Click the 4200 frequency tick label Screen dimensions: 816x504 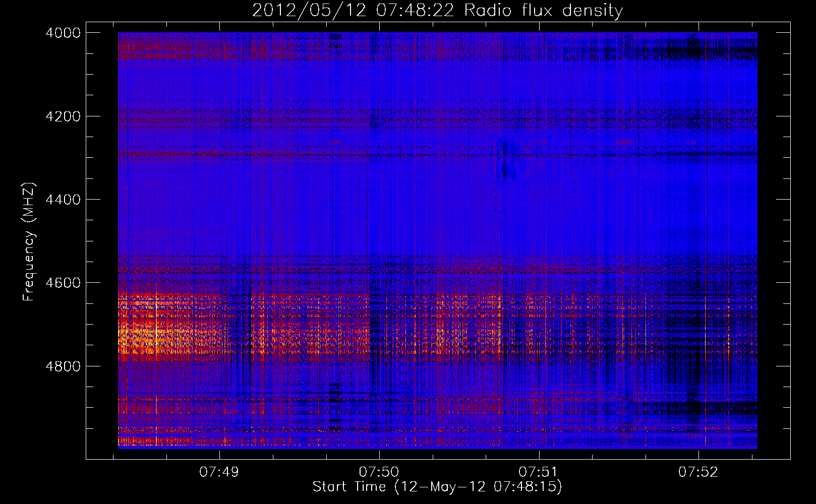(63, 116)
